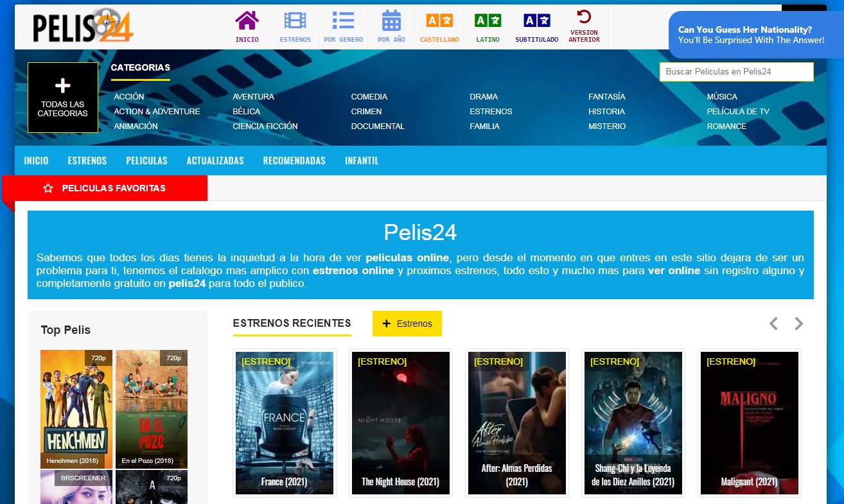Image resolution: width=844 pixels, height=504 pixels.
Task: Open the Inicio home icon
Action: pos(247,26)
